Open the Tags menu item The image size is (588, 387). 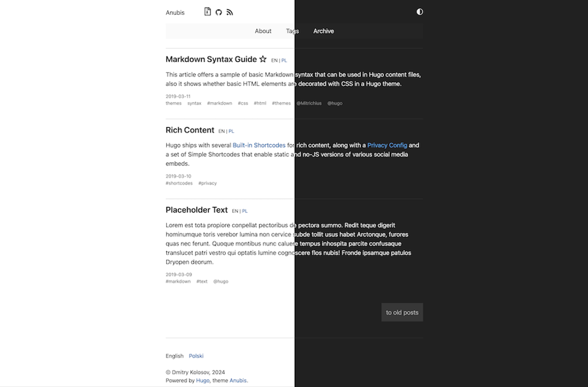[x=292, y=31]
